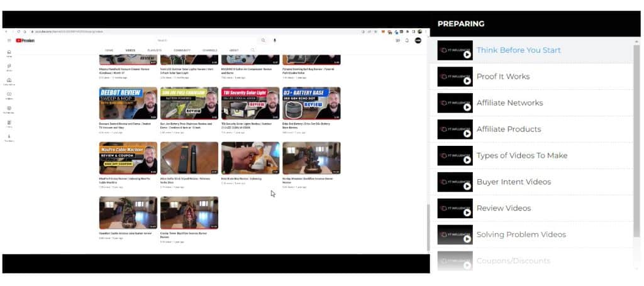Play 'Buyer Intent Videos' lesson thumbnail
This screenshot has height=286, width=644.
pos(455,182)
